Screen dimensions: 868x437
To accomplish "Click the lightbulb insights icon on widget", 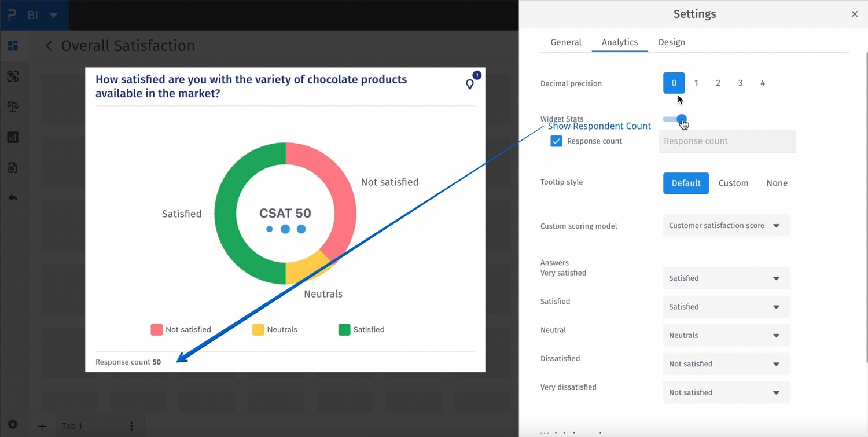I will pos(470,85).
